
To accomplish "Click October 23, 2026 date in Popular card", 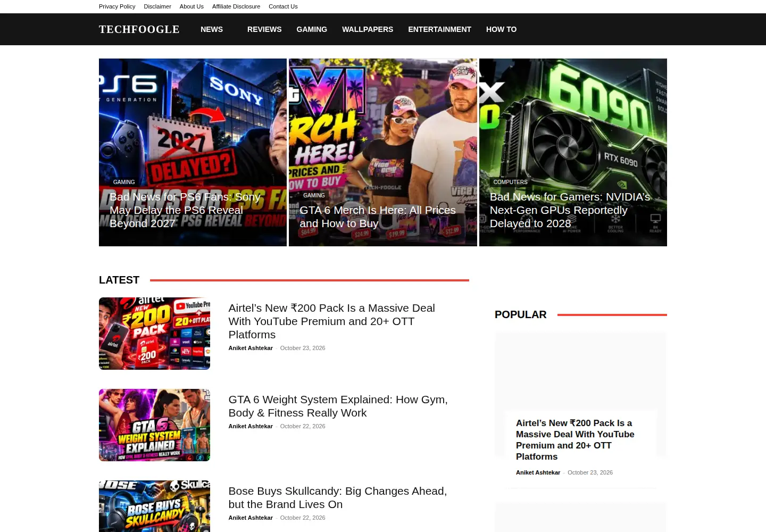I will click(x=590, y=472).
